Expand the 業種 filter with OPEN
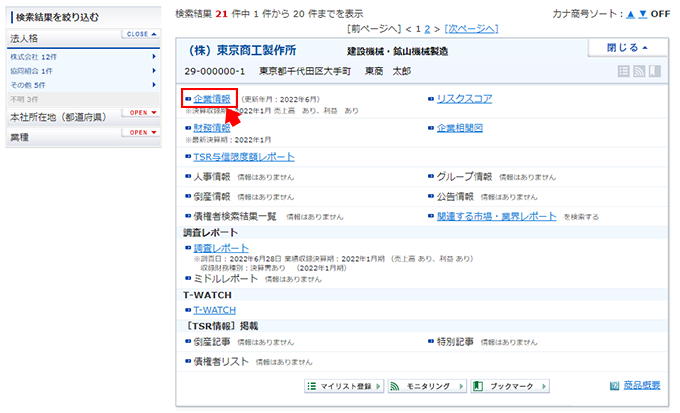Screen dimensions: 680x413 [x=142, y=133]
